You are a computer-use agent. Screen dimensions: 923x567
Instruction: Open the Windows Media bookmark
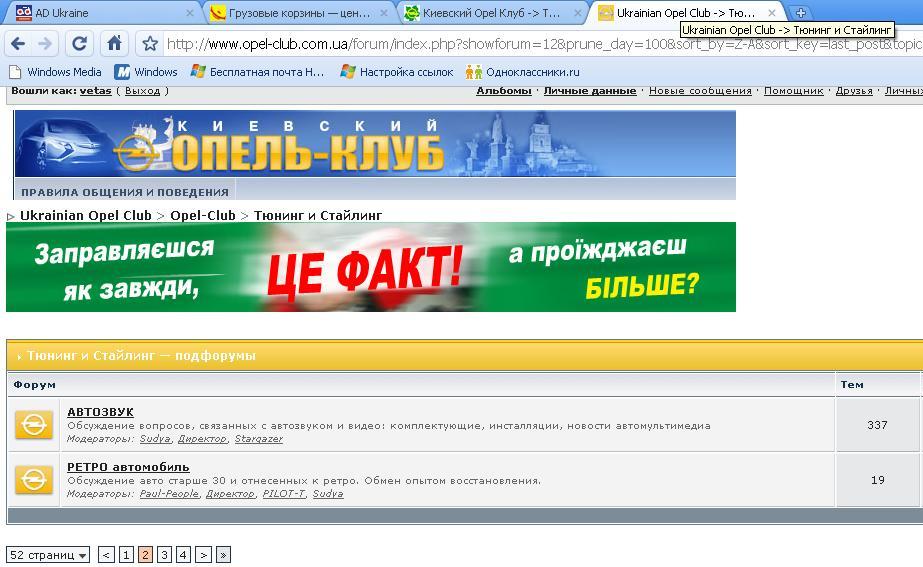pyautogui.click(x=56, y=72)
